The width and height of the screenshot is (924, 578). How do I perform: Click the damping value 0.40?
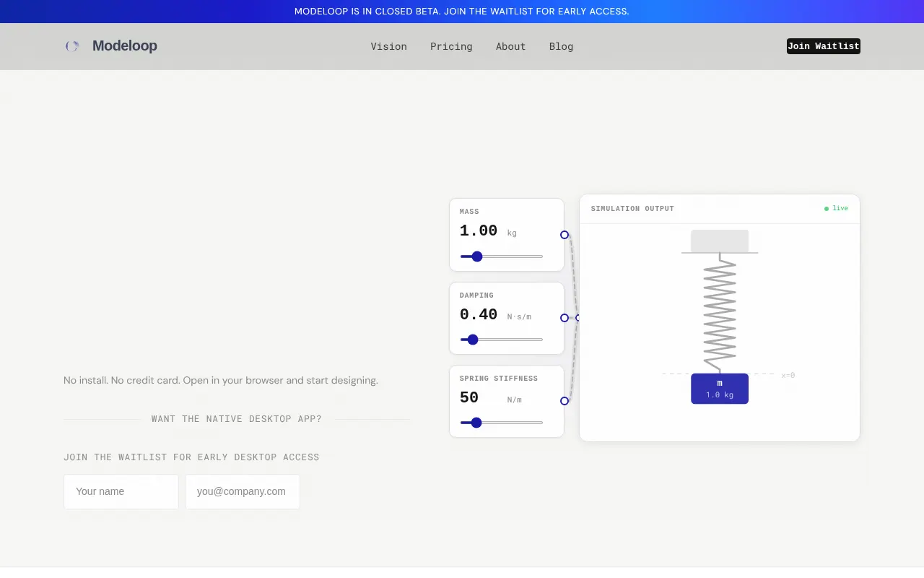coord(479,314)
